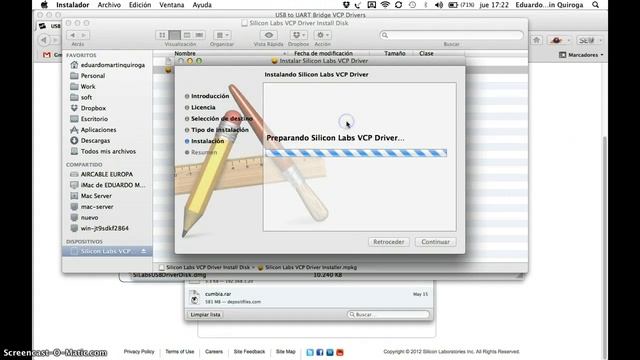The image size is (640, 360).
Task: Go back with Finder Atrás arrow
Action: pyautogui.click(x=73, y=35)
